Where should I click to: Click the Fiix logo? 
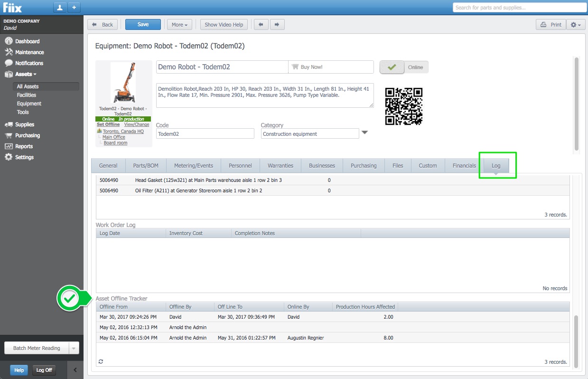(12, 8)
